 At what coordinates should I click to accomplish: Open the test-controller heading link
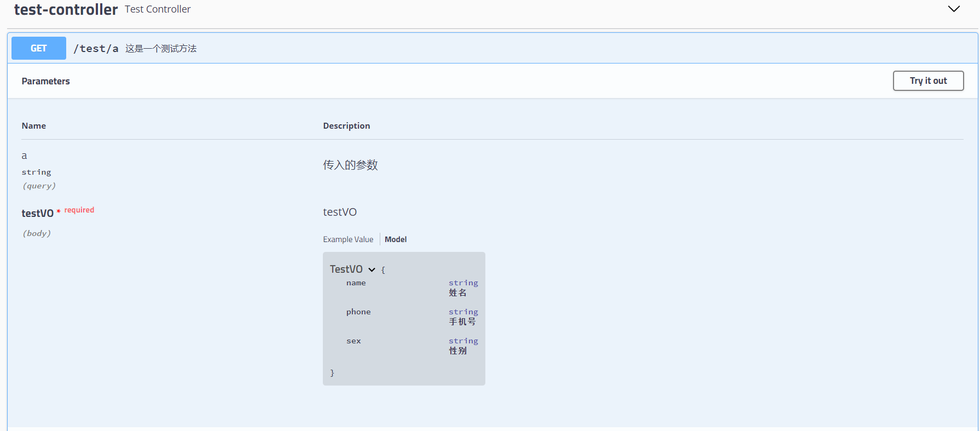66,9
